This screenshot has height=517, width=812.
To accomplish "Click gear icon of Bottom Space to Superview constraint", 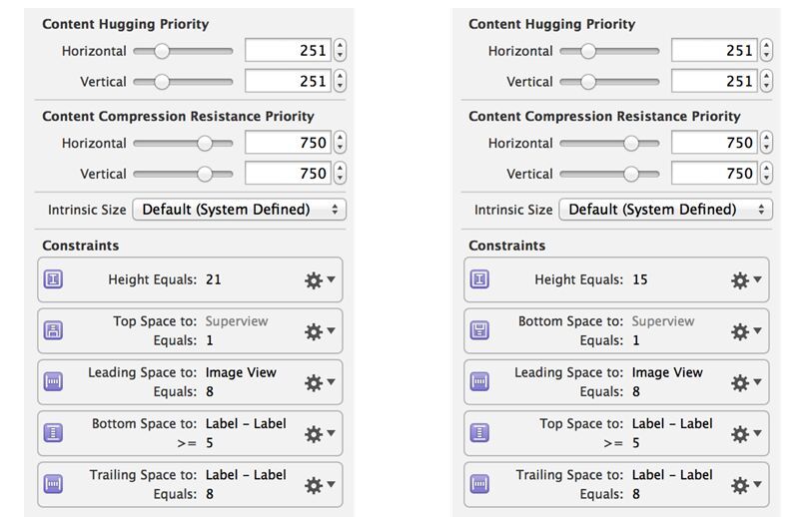I will [746, 331].
